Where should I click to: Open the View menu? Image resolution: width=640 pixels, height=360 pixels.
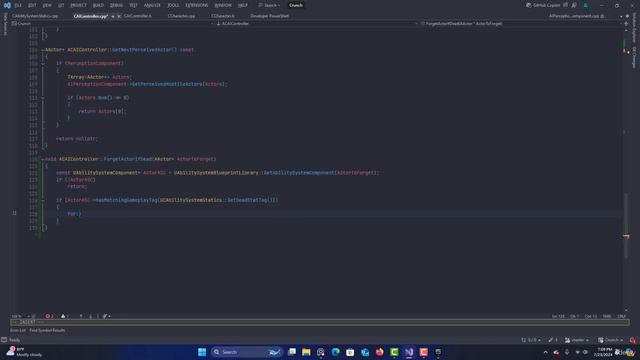(47, 5)
